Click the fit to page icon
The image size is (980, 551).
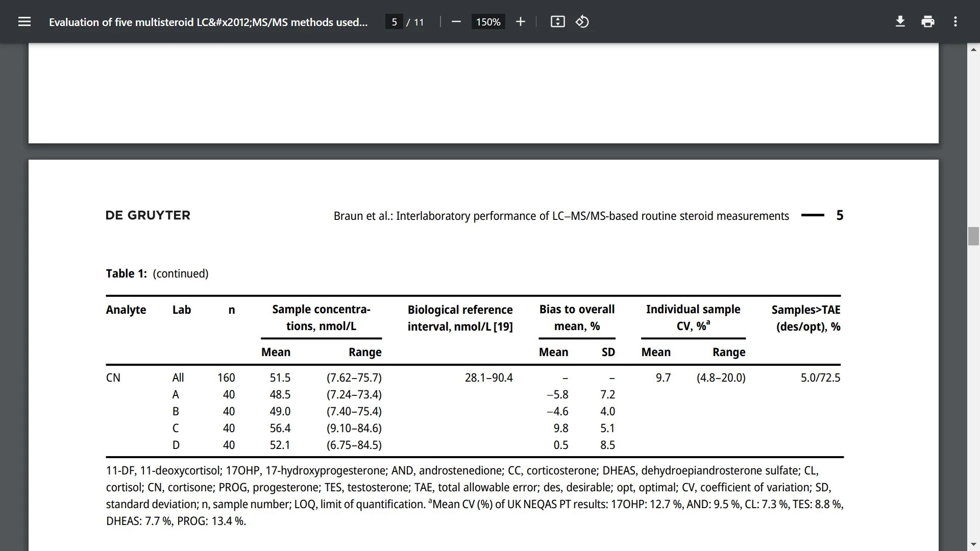point(557,22)
